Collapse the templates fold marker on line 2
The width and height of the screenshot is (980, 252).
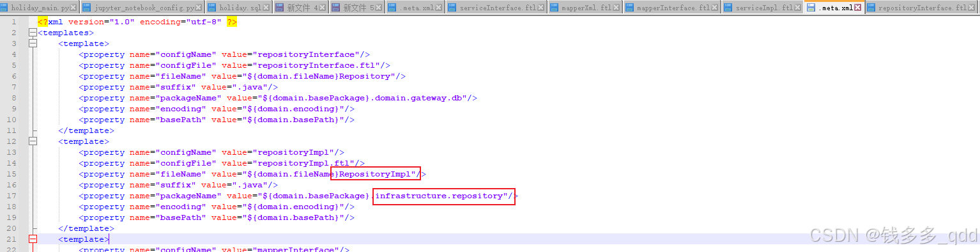pos(33,33)
